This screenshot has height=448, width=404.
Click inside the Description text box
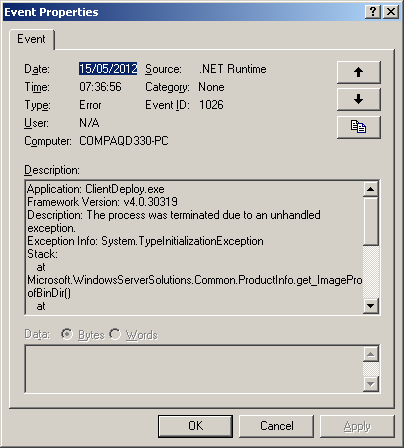pos(195,247)
